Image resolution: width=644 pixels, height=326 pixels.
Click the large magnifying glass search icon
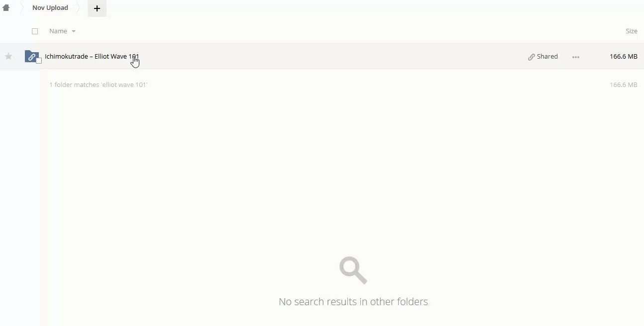[353, 270]
